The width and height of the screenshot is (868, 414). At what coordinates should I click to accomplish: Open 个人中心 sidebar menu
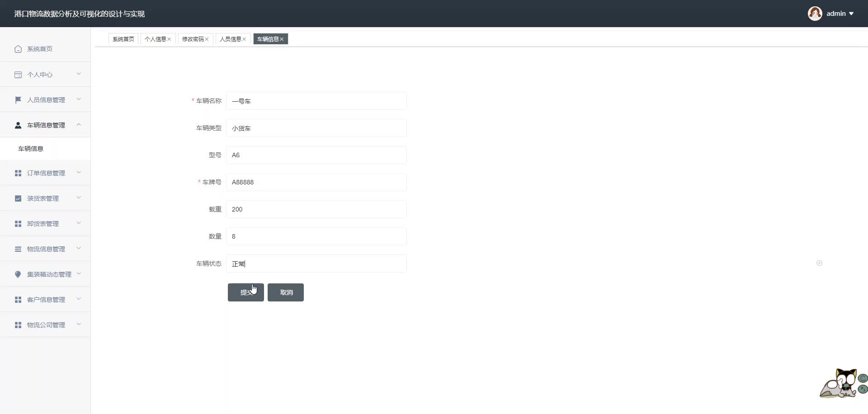45,75
